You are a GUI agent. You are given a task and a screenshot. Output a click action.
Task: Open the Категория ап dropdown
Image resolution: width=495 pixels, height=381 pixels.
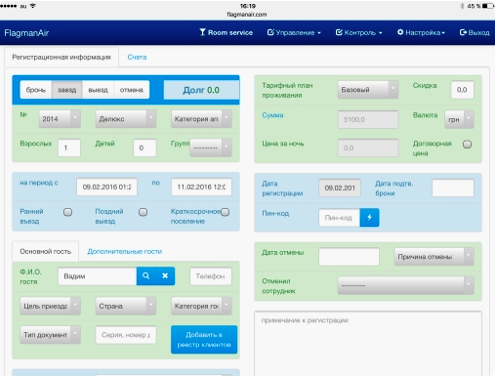point(201,119)
